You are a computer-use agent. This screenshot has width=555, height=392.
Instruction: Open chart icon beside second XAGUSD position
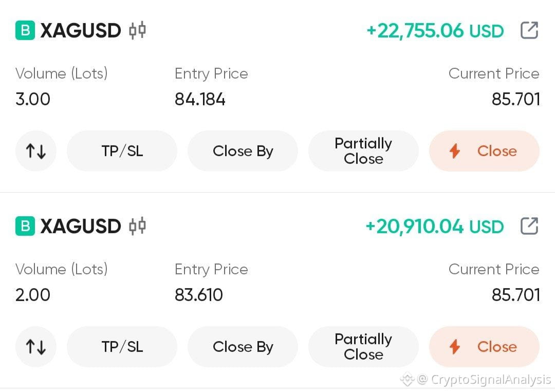coord(137,226)
